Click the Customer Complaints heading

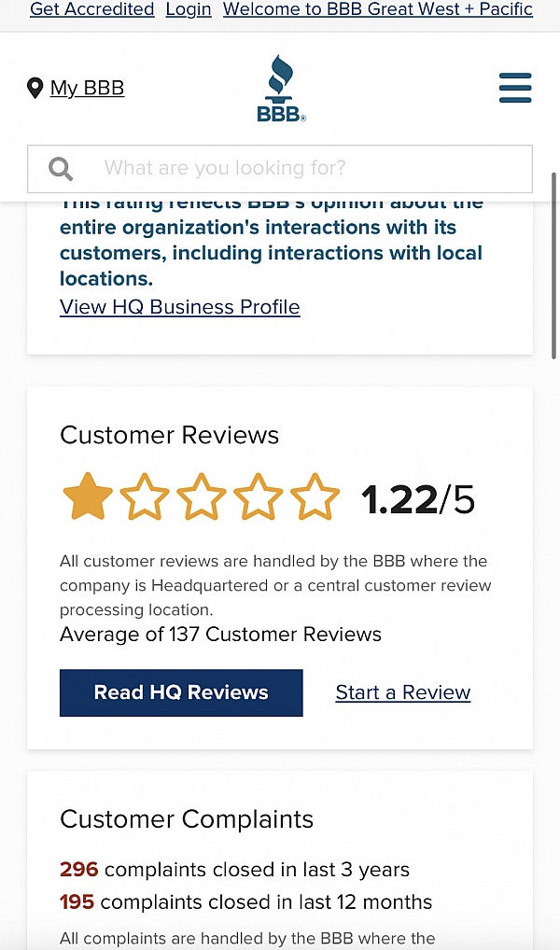click(x=187, y=819)
